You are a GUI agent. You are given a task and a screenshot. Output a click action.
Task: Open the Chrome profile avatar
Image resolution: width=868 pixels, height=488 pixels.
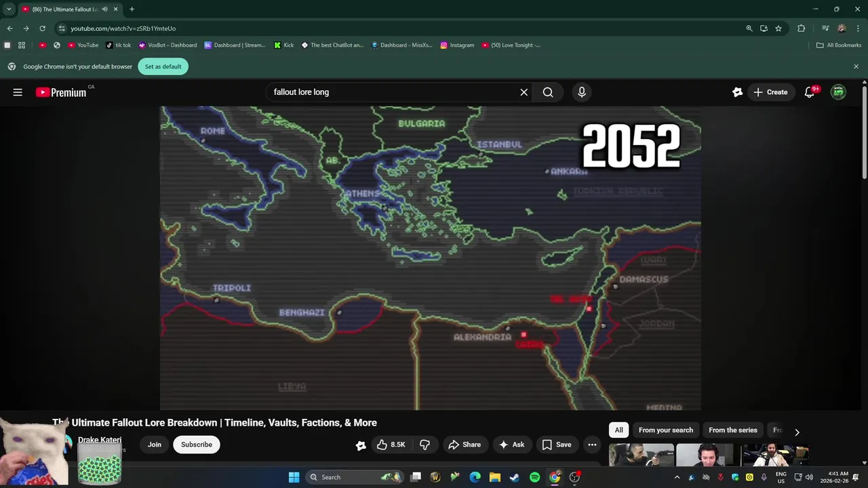842,28
